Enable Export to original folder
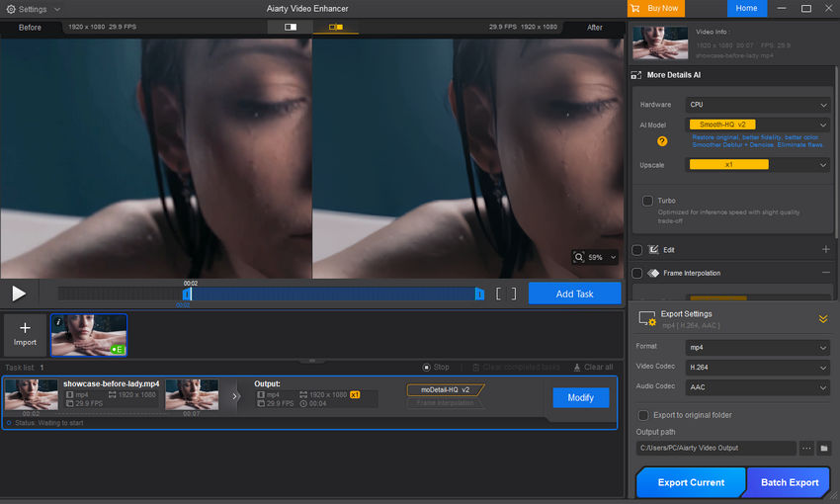Viewport: 840px width, 504px height. point(643,415)
